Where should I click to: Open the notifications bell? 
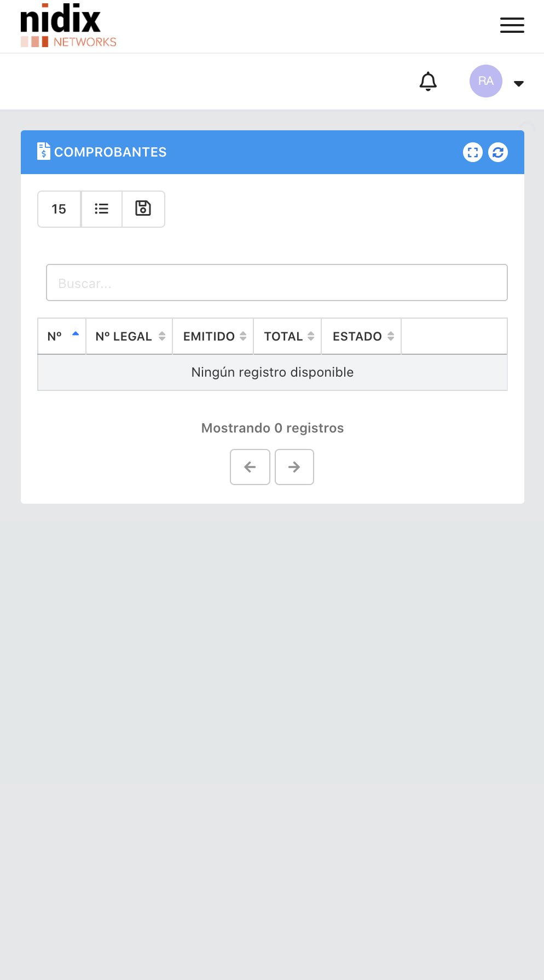[428, 82]
